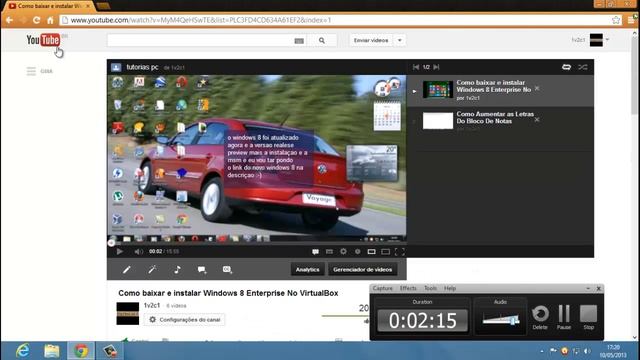The height and width of the screenshot is (360, 640).
Task: Click Chrome icon in taskbar
Action: pyautogui.click(x=81, y=351)
